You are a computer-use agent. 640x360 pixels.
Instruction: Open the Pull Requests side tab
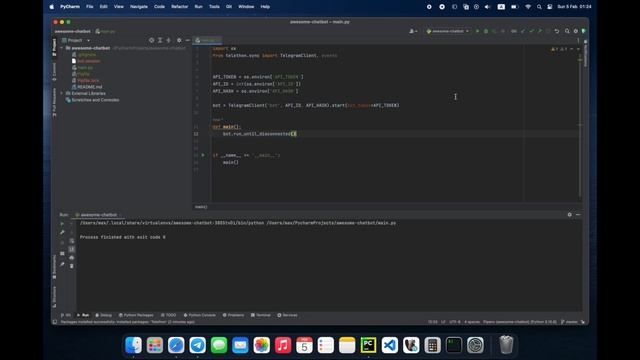pos(54,103)
